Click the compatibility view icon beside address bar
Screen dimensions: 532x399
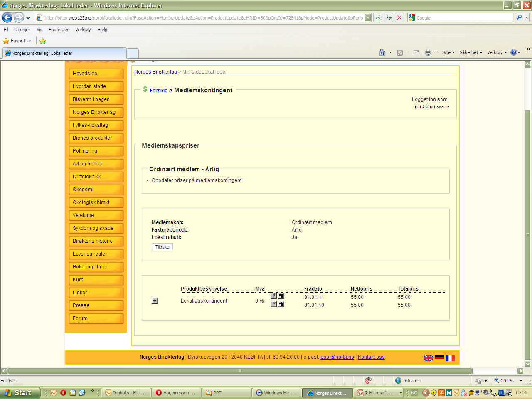click(378, 17)
